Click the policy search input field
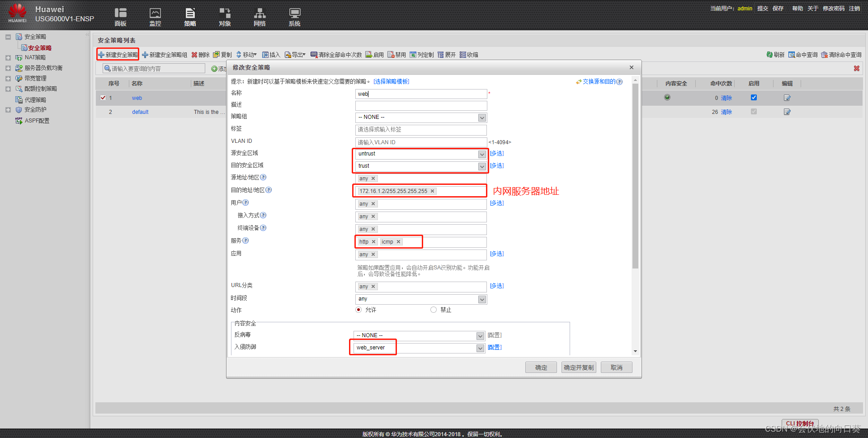The height and width of the screenshot is (438, 868). [x=154, y=68]
